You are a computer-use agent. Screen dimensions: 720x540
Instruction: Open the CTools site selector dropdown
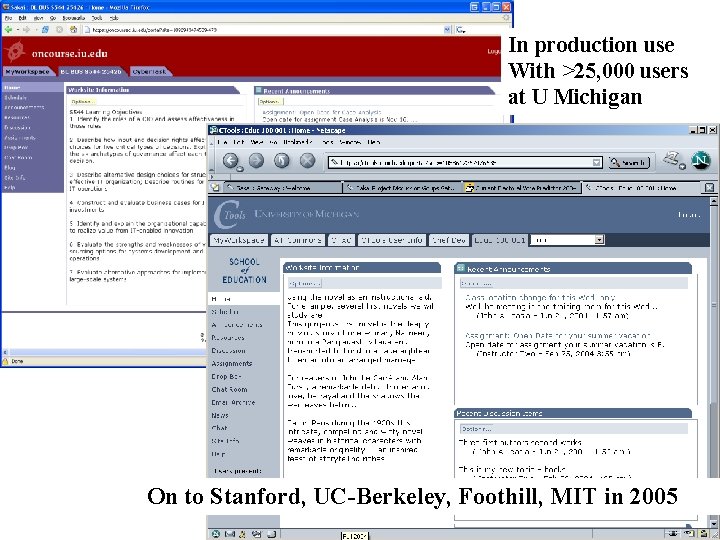pos(599,240)
